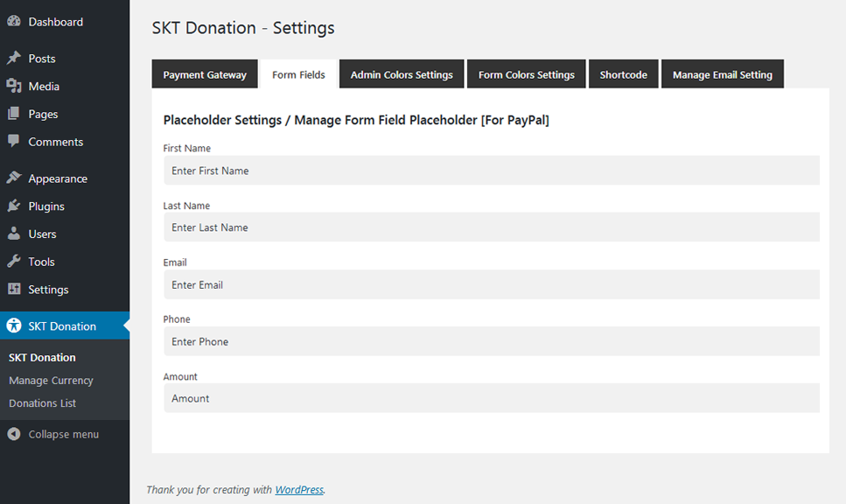Focus the First Name placeholder field
The image size is (846, 504).
491,171
